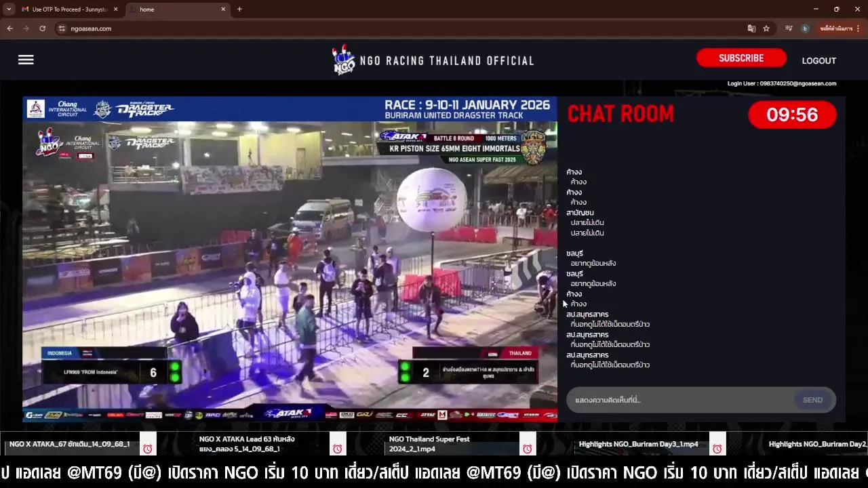
Task: Click the first อยากดูย้อนหลัง chat message
Action: (x=593, y=263)
